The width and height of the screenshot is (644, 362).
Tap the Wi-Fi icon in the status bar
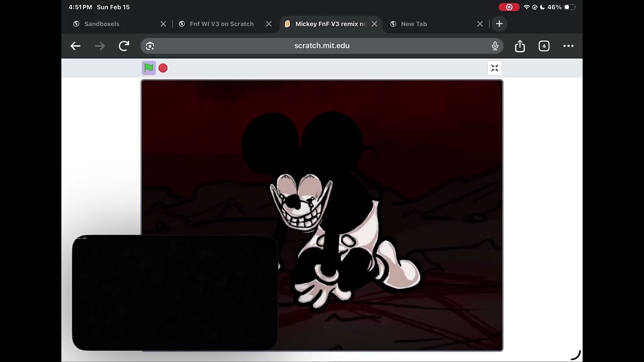coord(527,7)
